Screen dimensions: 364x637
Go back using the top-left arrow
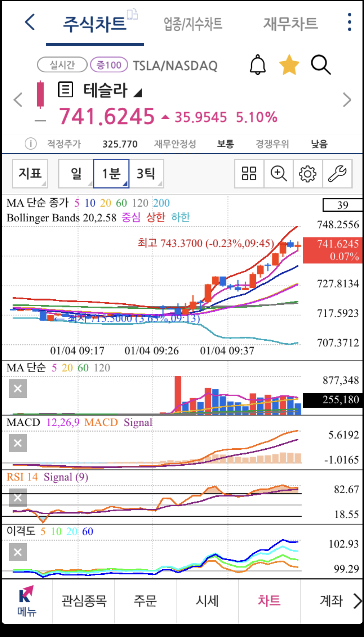point(30,22)
